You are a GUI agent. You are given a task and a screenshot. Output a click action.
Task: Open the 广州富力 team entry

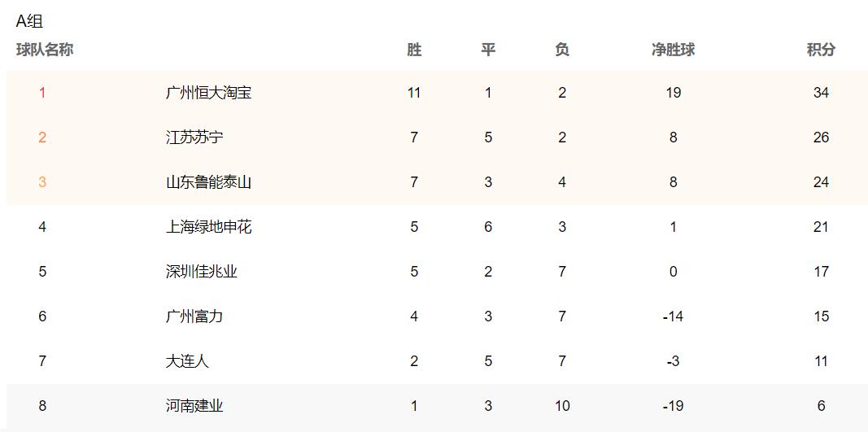(x=194, y=316)
